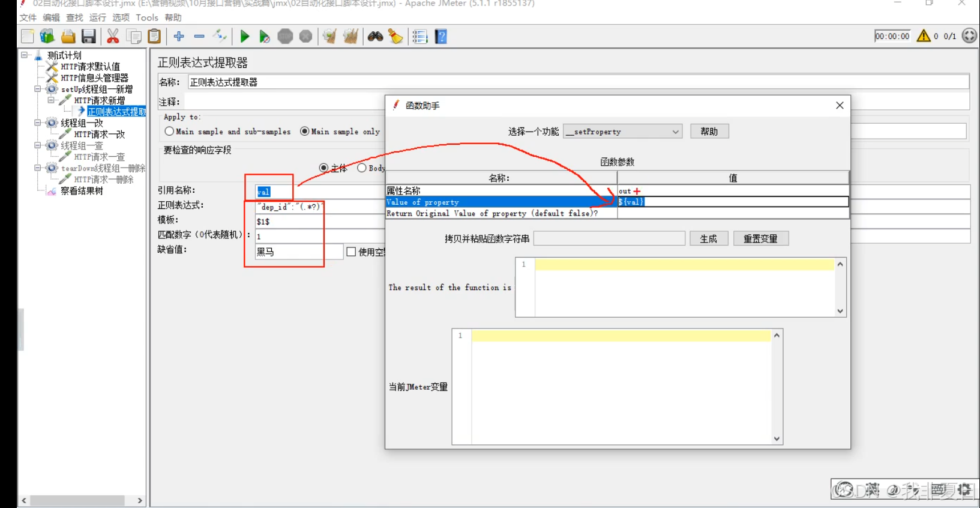The image size is (980, 508).
Task: Click the 生成 button
Action: (709, 238)
